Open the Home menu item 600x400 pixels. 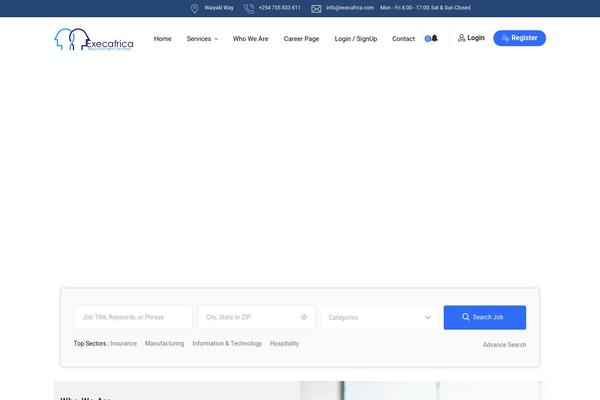(x=163, y=39)
